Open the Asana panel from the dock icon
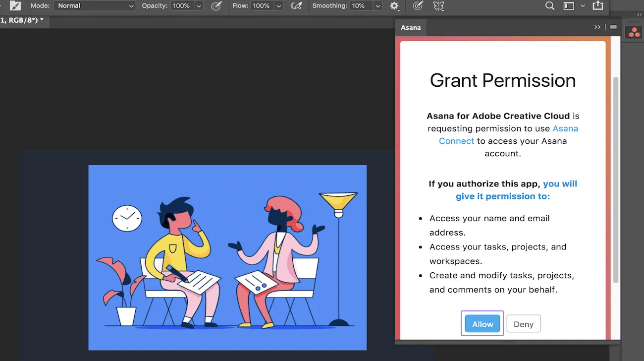Image resolution: width=644 pixels, height=361 pixels. [x=634, y=32]
